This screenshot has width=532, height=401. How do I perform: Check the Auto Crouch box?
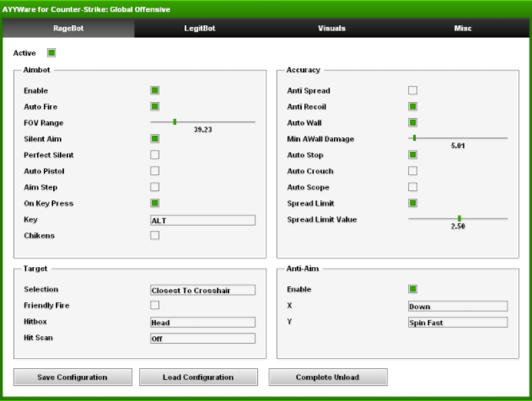[412, 171]
